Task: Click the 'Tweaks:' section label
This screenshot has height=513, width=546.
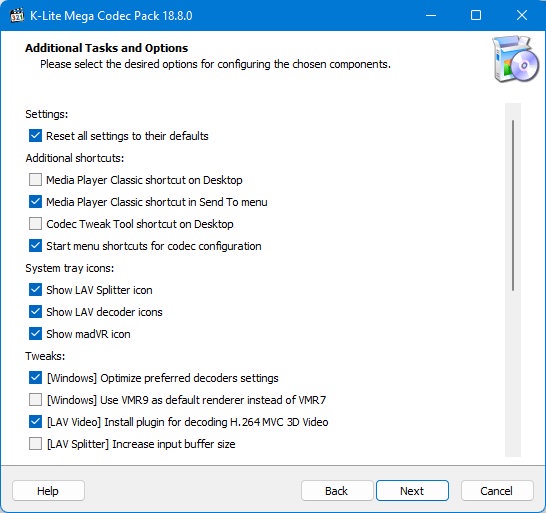Action: coord(45,356)
